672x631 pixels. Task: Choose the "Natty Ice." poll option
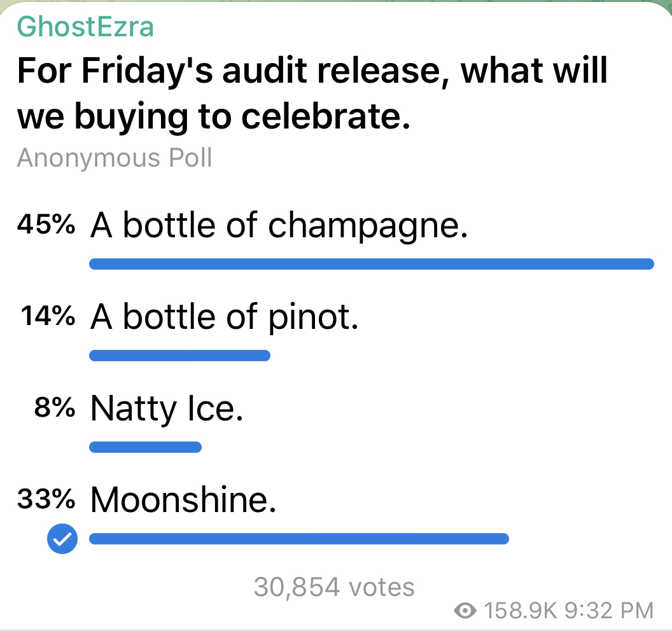click(x=167, y=408)
